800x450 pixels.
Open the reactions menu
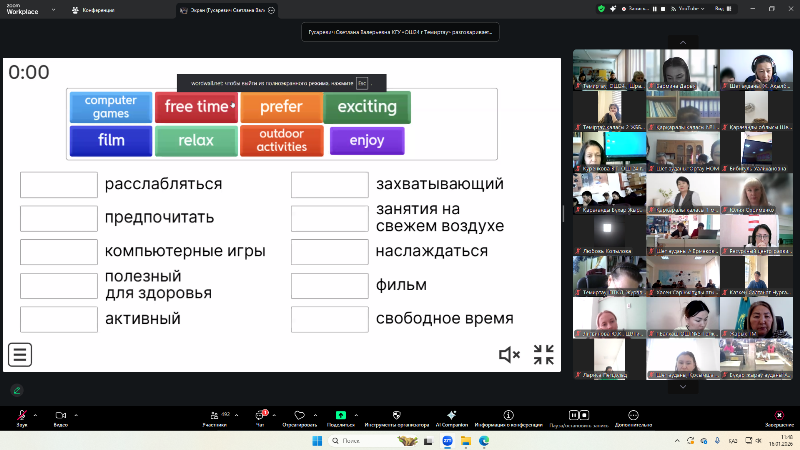[x=299, y=415]
